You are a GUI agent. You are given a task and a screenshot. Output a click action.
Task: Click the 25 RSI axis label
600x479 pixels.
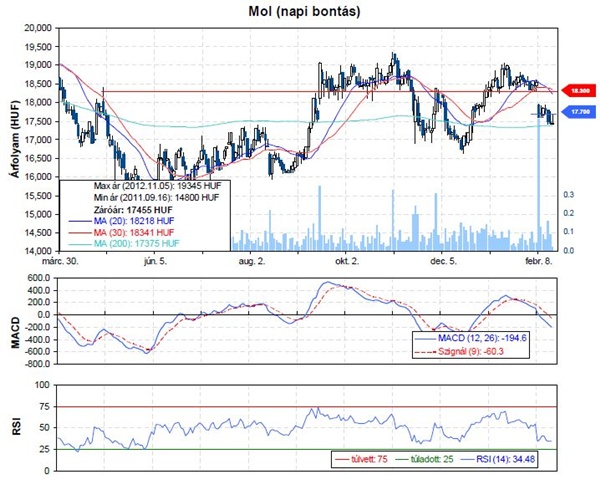click(46, 450)
